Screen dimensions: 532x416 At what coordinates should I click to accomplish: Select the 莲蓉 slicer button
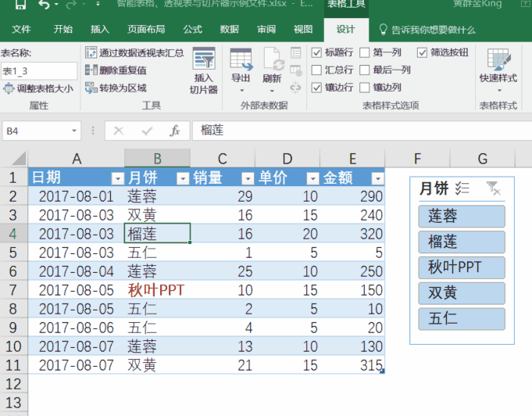coord(461,216)
